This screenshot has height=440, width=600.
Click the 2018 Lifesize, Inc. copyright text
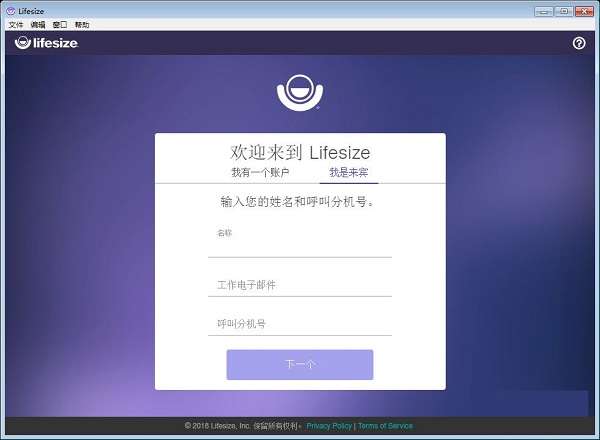[x=243, y=426]
